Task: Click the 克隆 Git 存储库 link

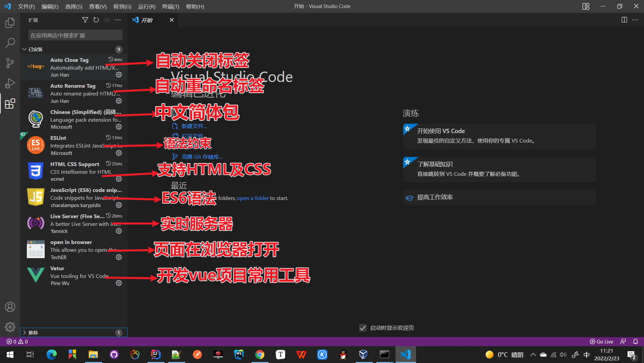Action: pyautogui.click(x=201, y=157)
